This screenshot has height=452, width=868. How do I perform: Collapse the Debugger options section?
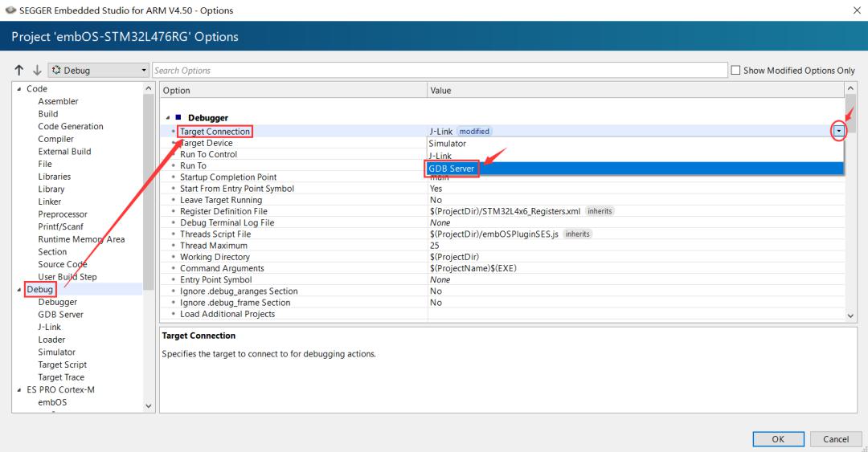pyautogui.click(x=168, y=118)
